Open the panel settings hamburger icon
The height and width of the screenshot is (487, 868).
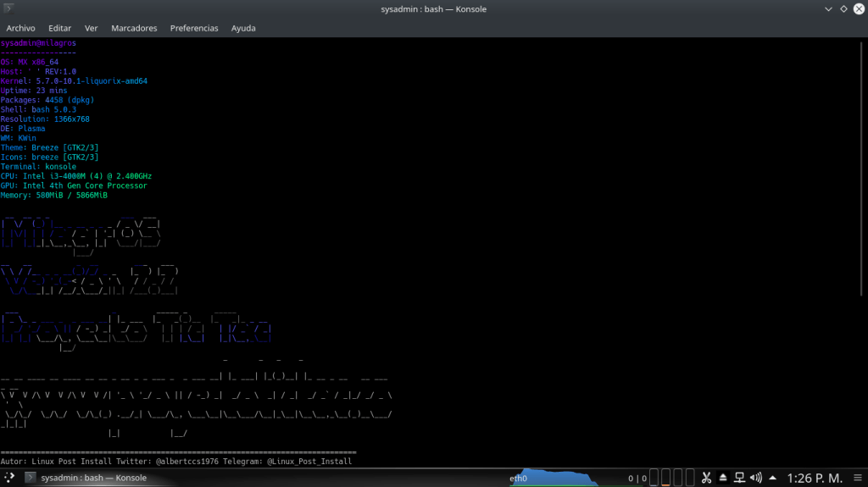(x=857, y=479)
